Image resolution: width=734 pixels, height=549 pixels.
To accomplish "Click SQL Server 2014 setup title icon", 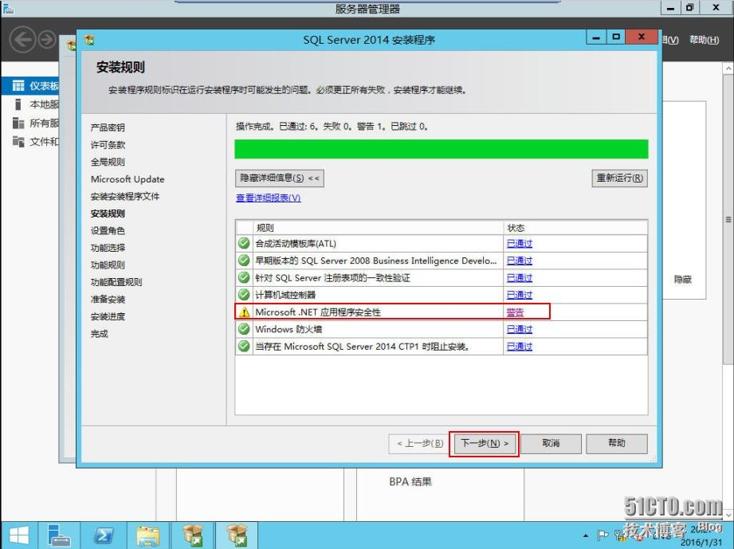I will [89, 40].
